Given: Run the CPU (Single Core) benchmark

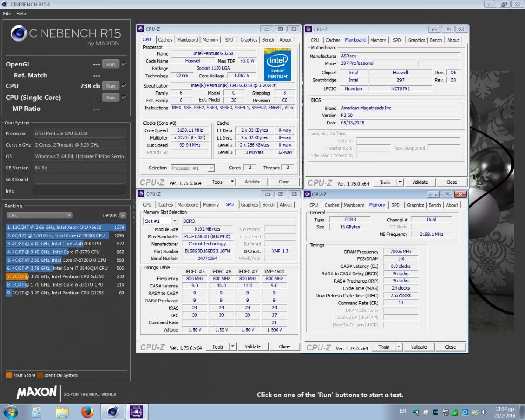Looking at the screenshot, I should coord(110,98).
